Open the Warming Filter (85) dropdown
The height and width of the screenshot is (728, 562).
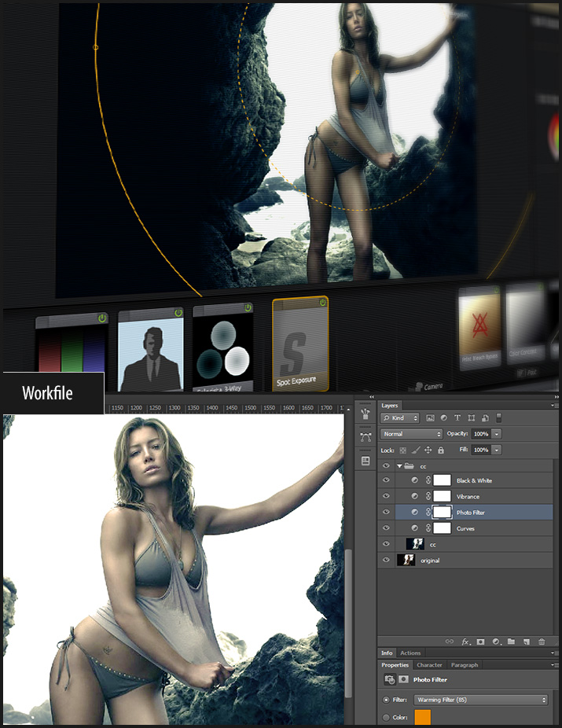point(480,699)
